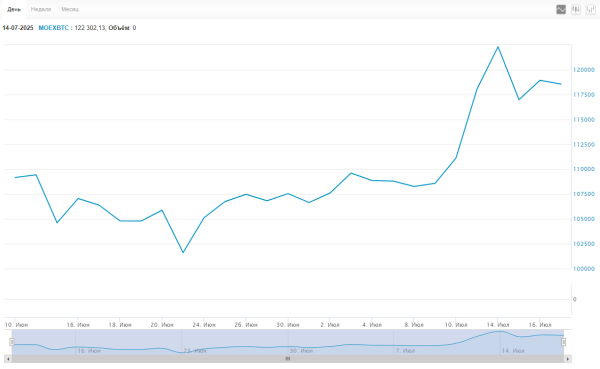600x369 pixels.
Task: Click the '20. Июн' x-axis date label
Action: (162, 325)
